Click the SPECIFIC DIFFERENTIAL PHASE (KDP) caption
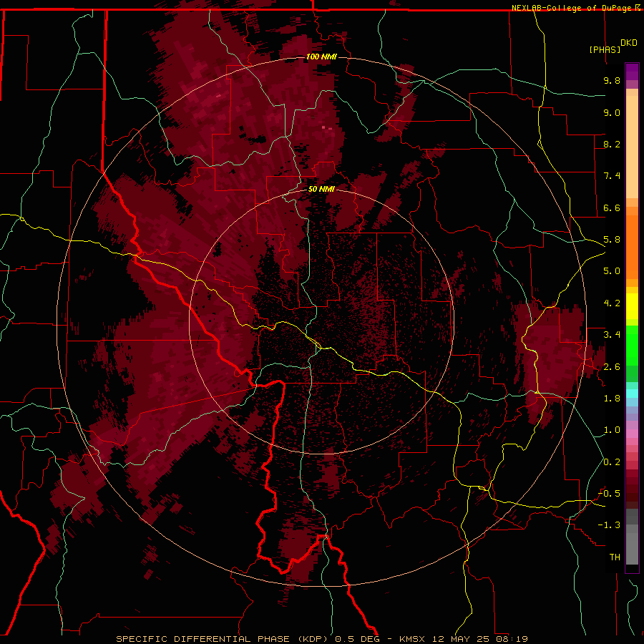The image size is (644, 644). [x=223, y=639]
